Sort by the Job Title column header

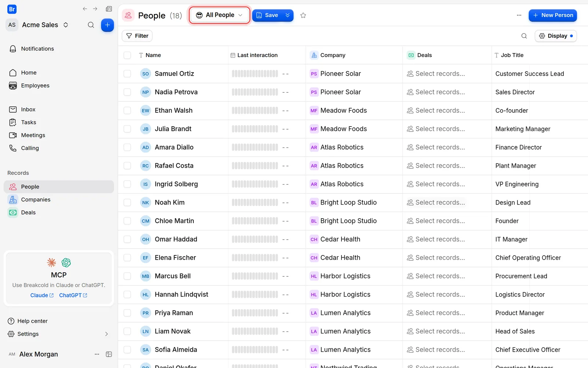tap(512, 55)
